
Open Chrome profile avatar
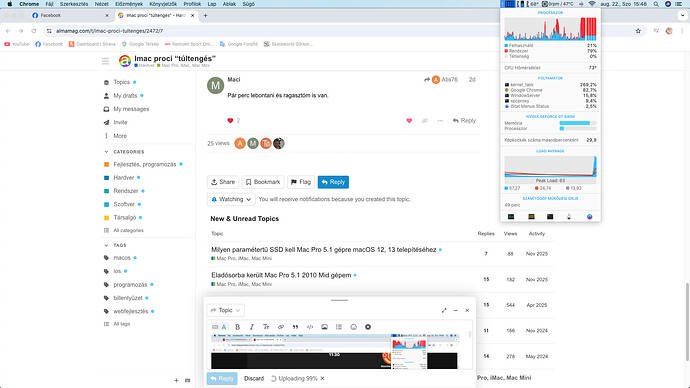[669, 31]
